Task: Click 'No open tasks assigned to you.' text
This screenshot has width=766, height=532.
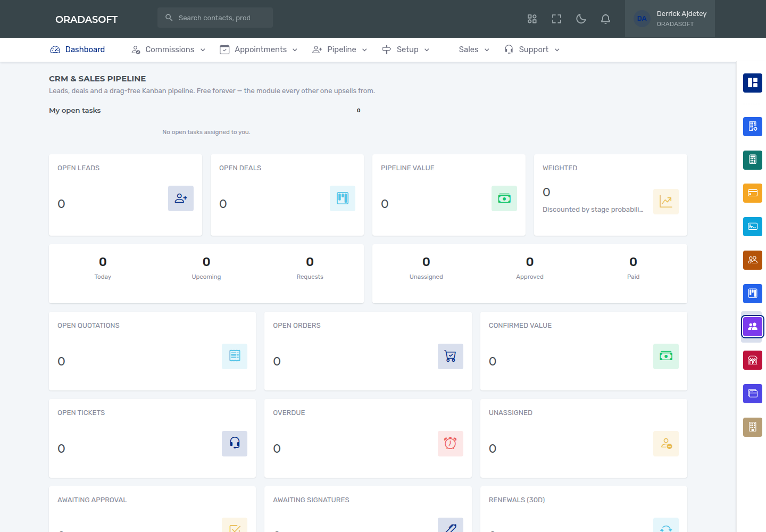Action: [206, 132]
